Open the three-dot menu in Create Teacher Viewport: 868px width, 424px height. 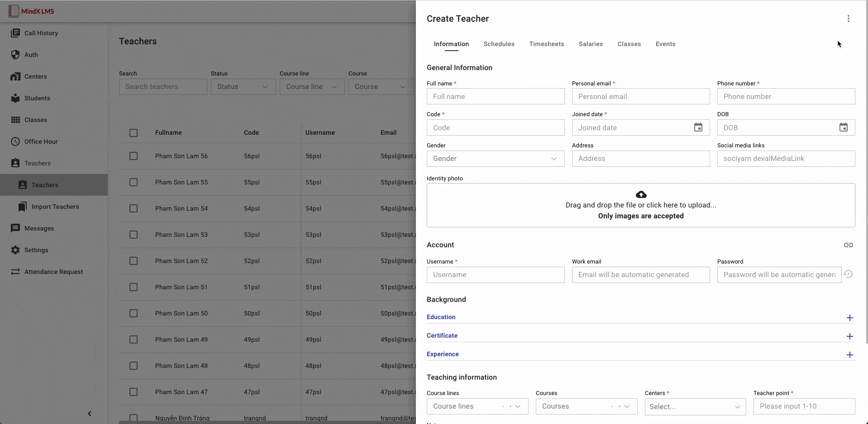(848, 19)
